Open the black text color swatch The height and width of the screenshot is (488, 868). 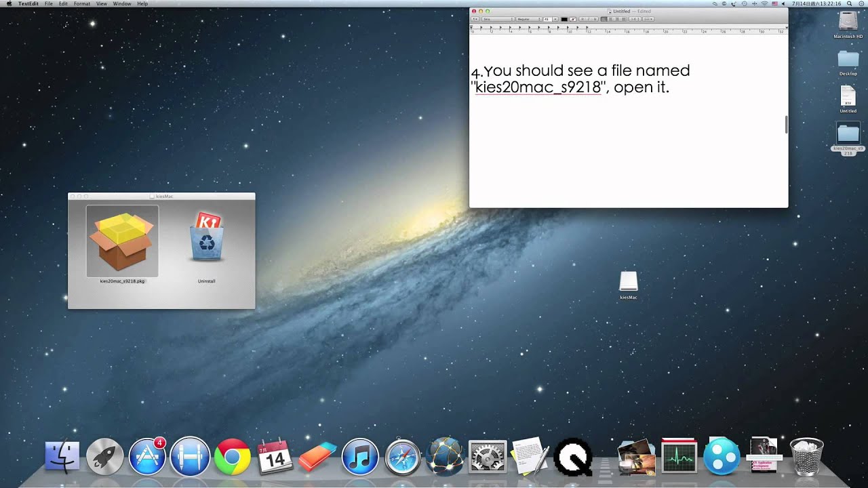(564, 19)
